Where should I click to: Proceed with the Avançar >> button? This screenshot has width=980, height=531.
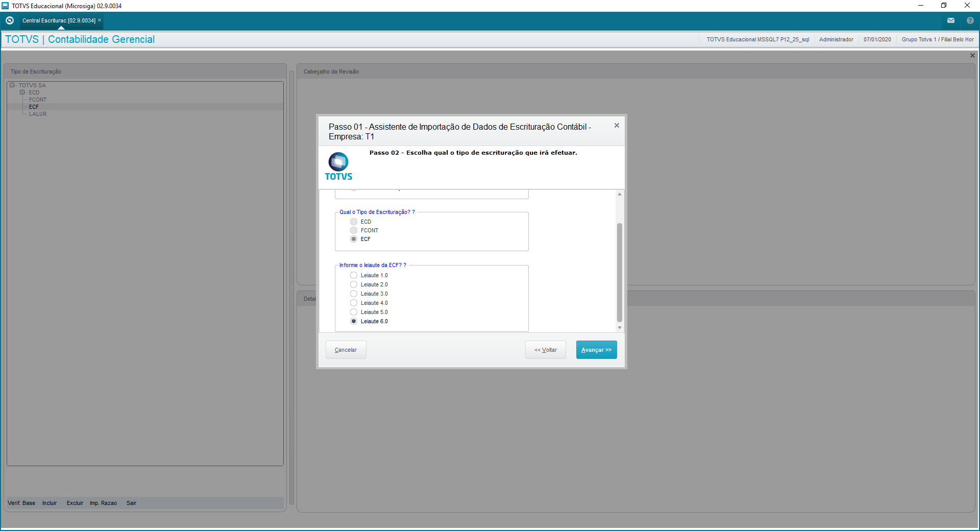[x=597, y=350]
